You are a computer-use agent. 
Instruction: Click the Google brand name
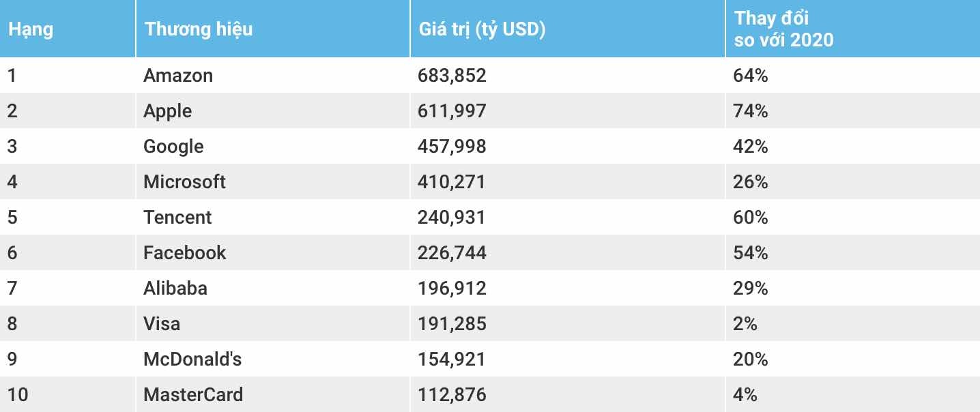pyautogui.click(x=173, y=146)
